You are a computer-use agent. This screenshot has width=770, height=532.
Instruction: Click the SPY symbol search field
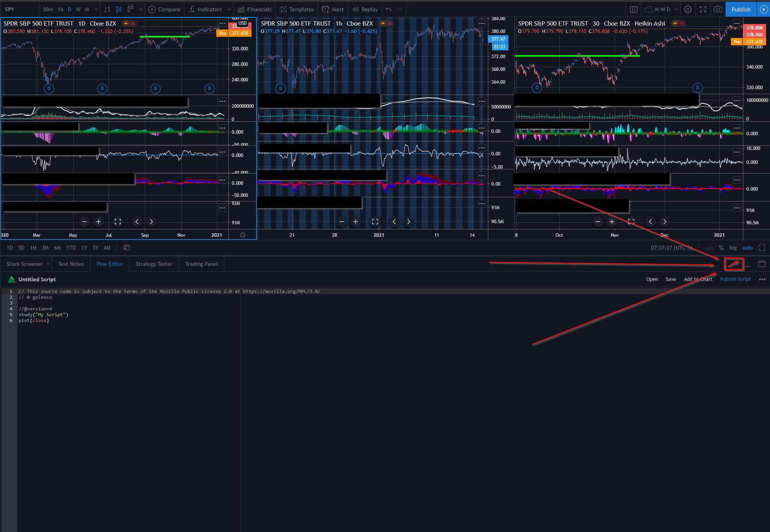pos(19,9)
